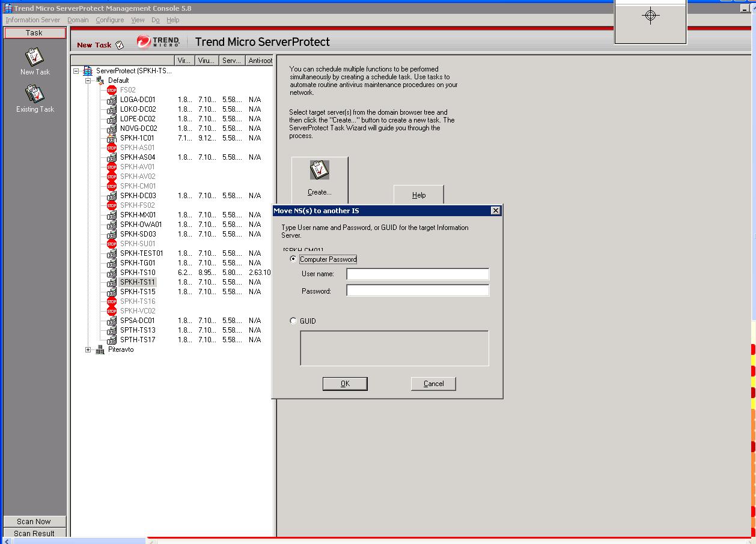Open the Help menu
This screenshot has height=544, width=756.
point(173,20)
